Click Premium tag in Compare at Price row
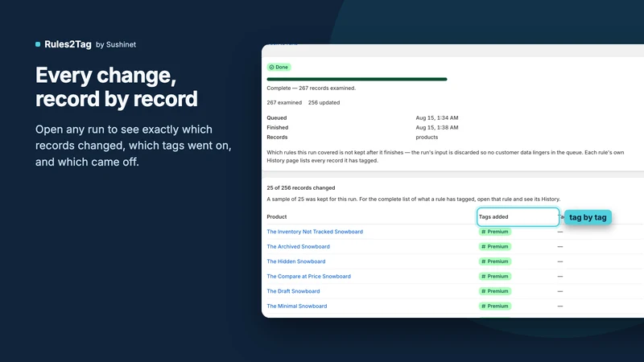Image resolution: width=644 pixels, height=362 pixels. [495, 276]
